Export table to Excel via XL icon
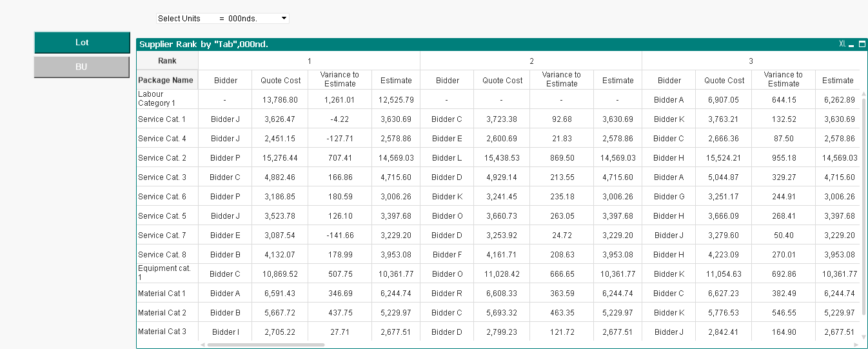The height and width of the screenshot is (349, 868). [x=842, y=45]
